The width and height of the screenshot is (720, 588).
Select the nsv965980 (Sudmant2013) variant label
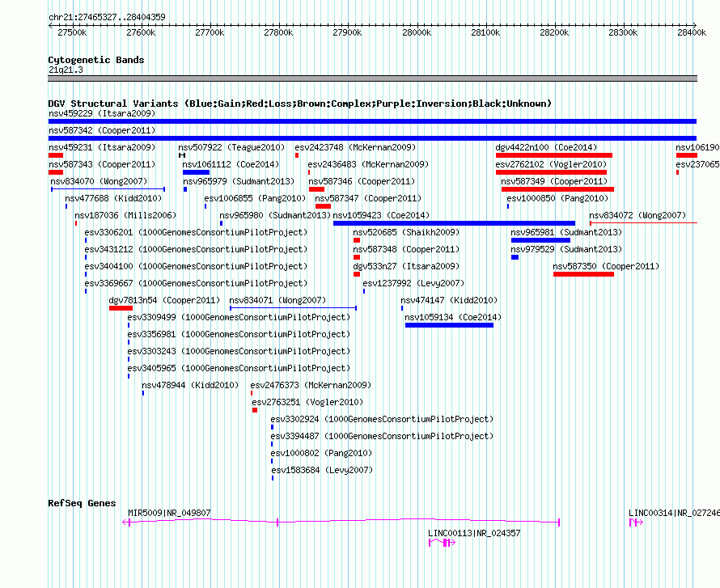tap(275, 215)
